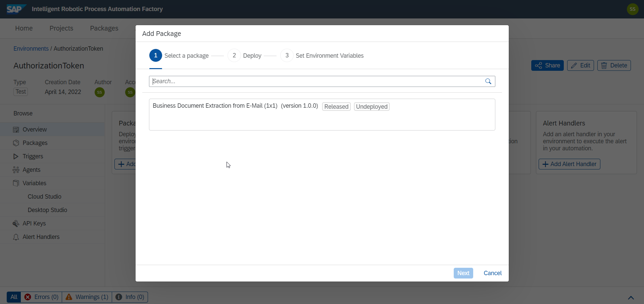The image size is (644, 304).
Task: Select API Keys in Browse sidebar
Action: coord(52,223)
